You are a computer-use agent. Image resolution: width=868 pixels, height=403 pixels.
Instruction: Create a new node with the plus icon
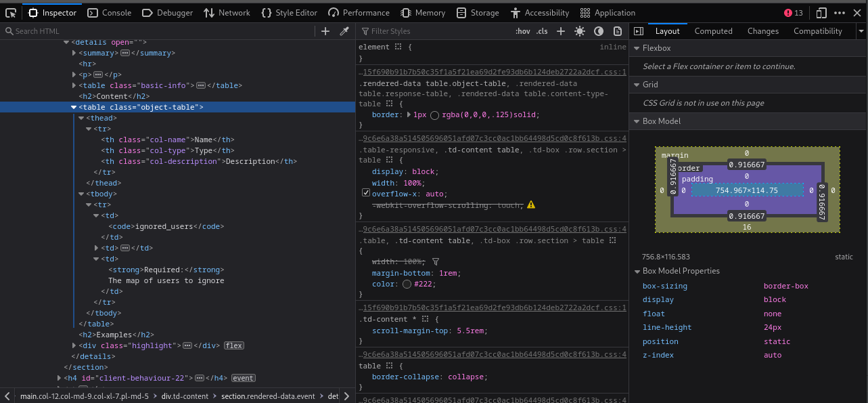pyautogui.click(x=325, y=30)
